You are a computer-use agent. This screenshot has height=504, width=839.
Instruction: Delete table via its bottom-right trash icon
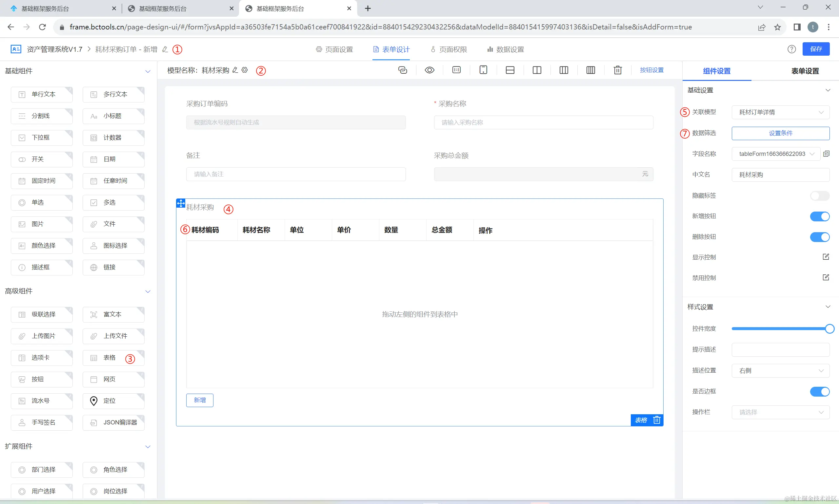[657, 420]
